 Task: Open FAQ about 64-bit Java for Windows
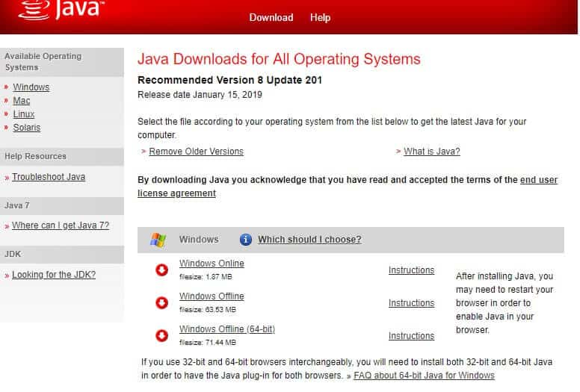424,376
